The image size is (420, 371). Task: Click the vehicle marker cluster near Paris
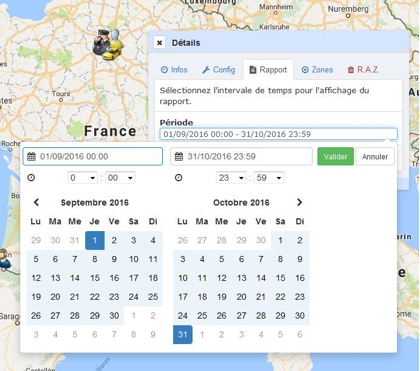[x=108, y=45]
